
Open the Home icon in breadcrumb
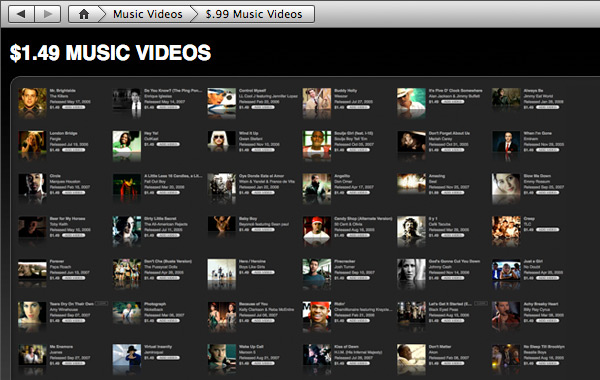(x=84, y=14)
